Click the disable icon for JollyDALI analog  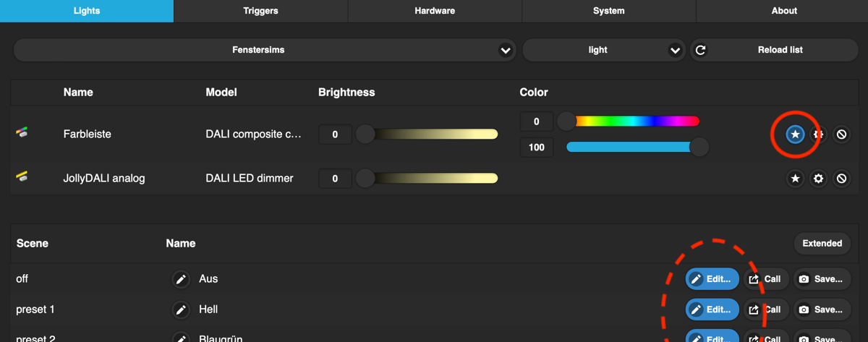[841, 179]
